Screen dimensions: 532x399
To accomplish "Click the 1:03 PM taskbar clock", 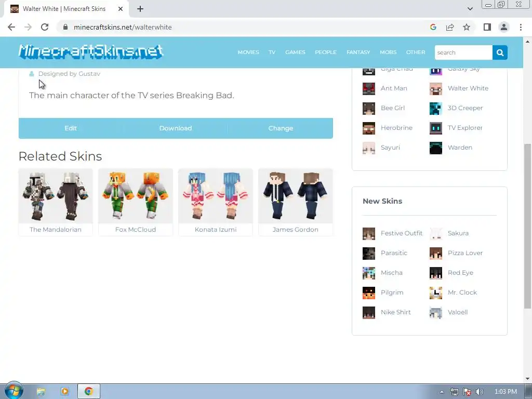I will coord(506,392).
